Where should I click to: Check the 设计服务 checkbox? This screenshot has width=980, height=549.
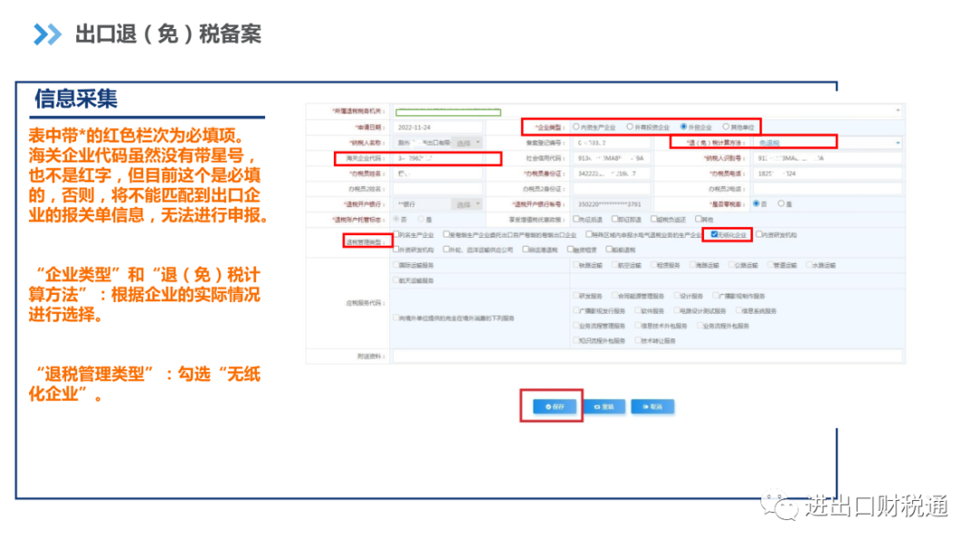[676, 296]
